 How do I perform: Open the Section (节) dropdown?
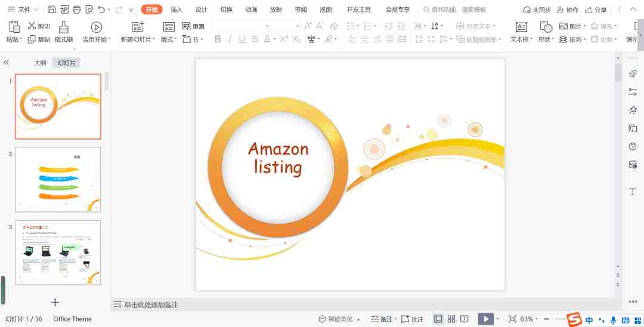click(x=193, y=39)
